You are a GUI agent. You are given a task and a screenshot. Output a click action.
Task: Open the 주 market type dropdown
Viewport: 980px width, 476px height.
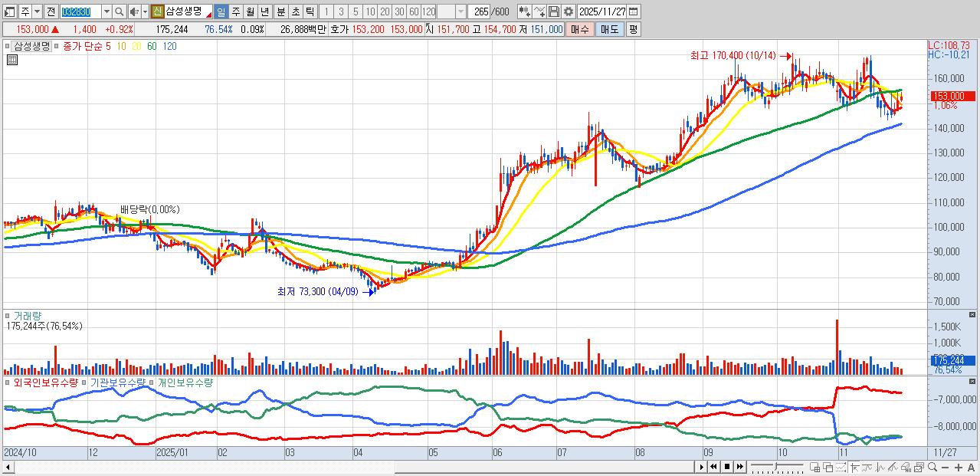coord(37,11)
